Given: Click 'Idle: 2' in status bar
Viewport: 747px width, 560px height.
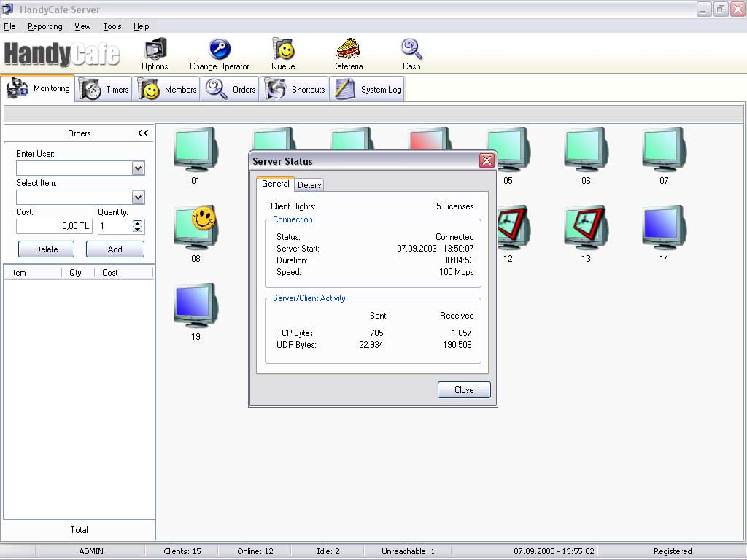Looking at the screenshot, I should click(x=328, y=551).
